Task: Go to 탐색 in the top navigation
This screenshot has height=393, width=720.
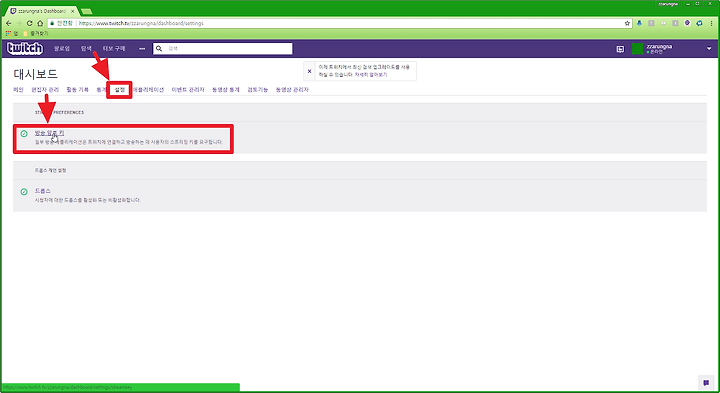Action: [x=86, y=48]
